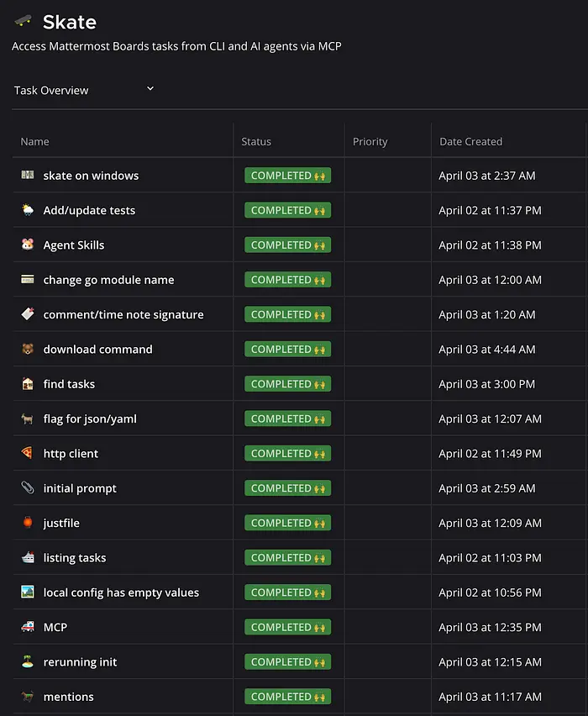Open status dropdown for 'change go module name'
Viewport: 588px width, 716px height.
pos(287,280)
